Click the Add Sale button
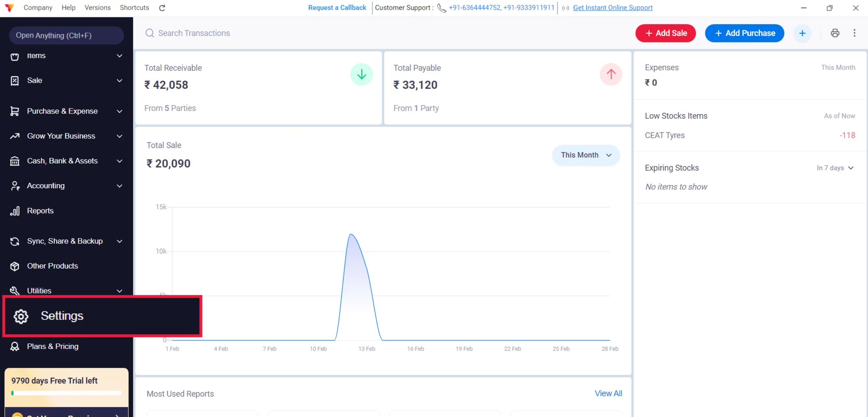 pos(665,33)
